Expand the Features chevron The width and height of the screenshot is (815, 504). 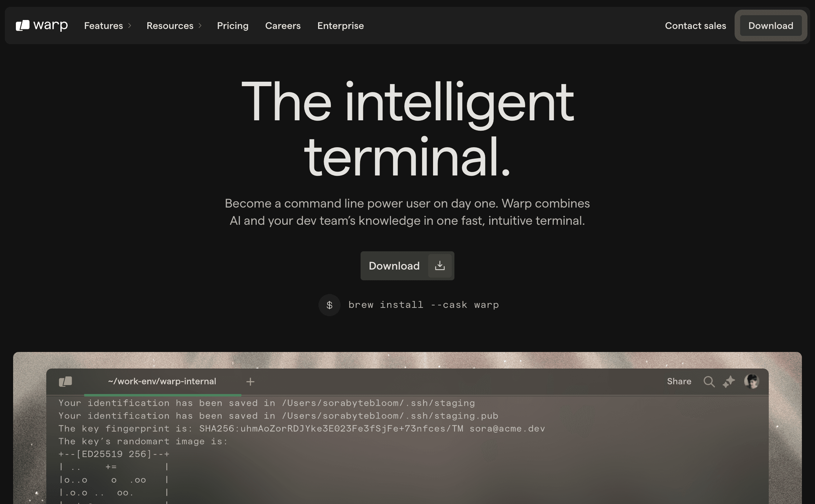(x=130, y=26)
